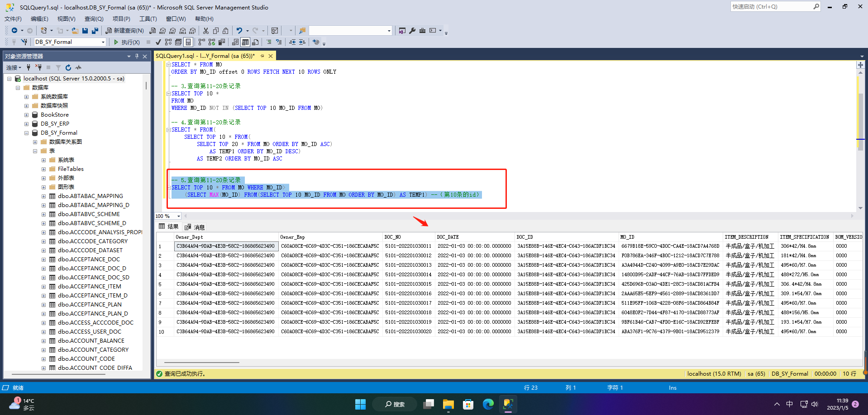868x415 pixels.
Task: Click the Specify Template Parameter Values icon
Action: point(316,42)
